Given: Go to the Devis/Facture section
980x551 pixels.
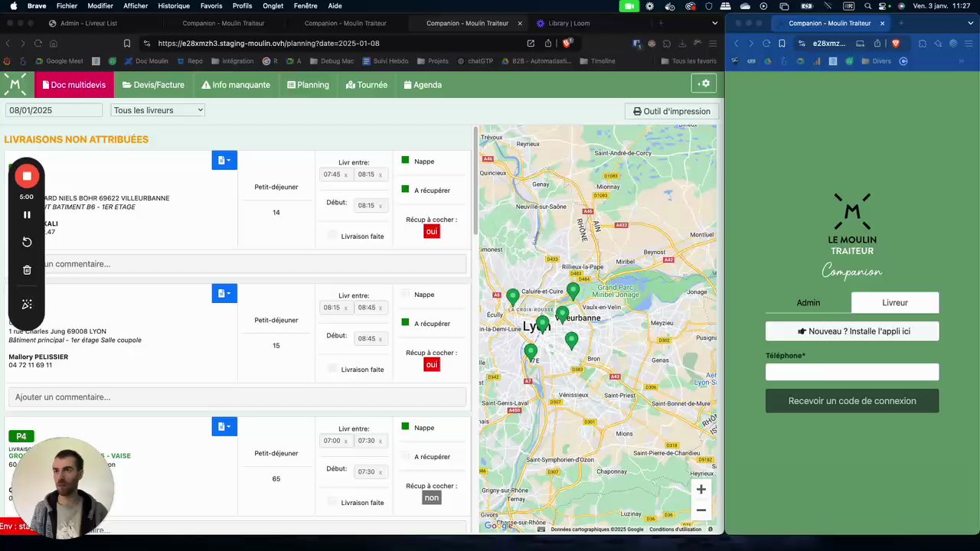Looking at the screenshot, I should pyautogui.click(x=153, y=84).
